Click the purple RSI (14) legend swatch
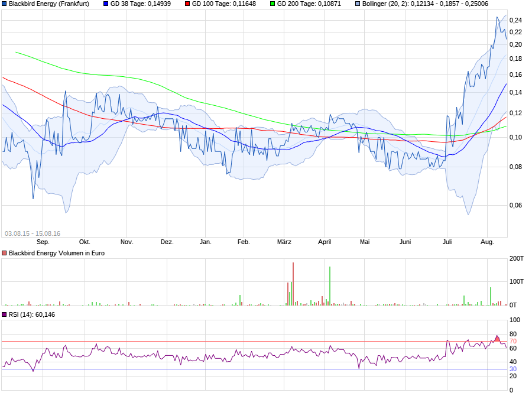 4,314
